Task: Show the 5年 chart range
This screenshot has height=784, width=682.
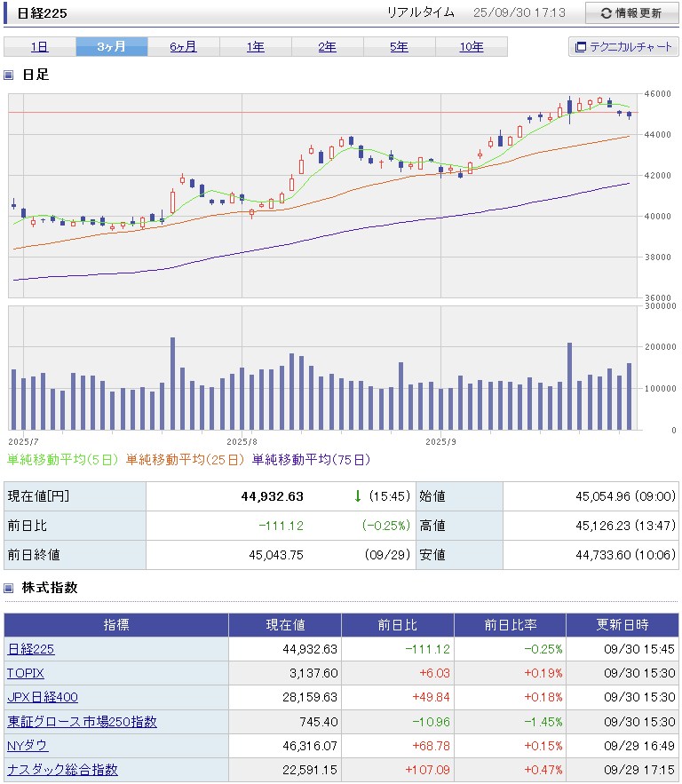Action: click(399, 47)
